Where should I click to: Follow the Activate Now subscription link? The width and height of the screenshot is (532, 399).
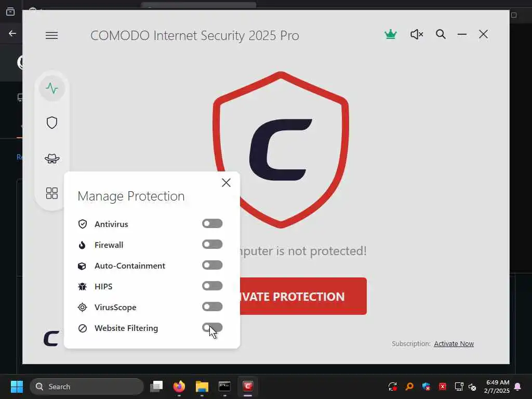[454, 344]
